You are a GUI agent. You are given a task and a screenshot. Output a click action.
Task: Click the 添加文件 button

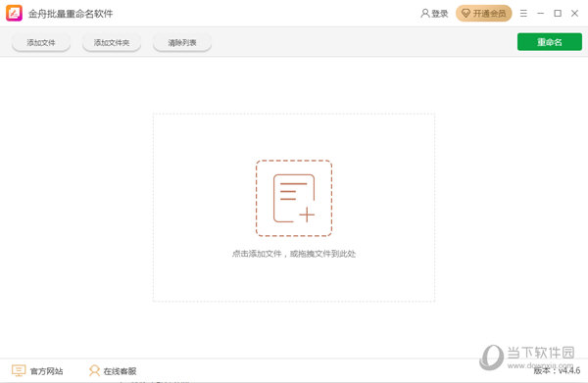(x=41, y=42)
